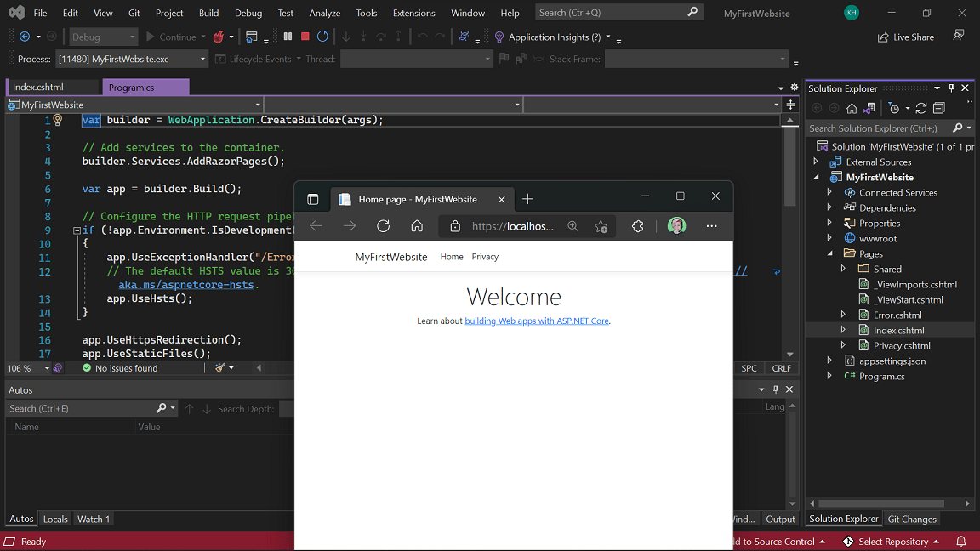Toggle the pending changes filter
Screen dimensions: 980x551
[894, 108]
